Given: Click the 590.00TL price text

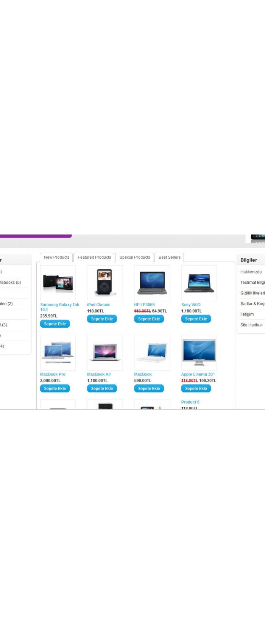Looking at the screenshot, I should (x=143, y=381).
